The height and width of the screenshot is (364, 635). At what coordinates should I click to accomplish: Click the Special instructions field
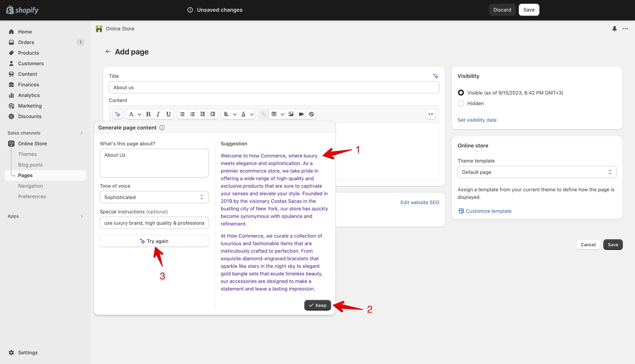tap(154, 223)
